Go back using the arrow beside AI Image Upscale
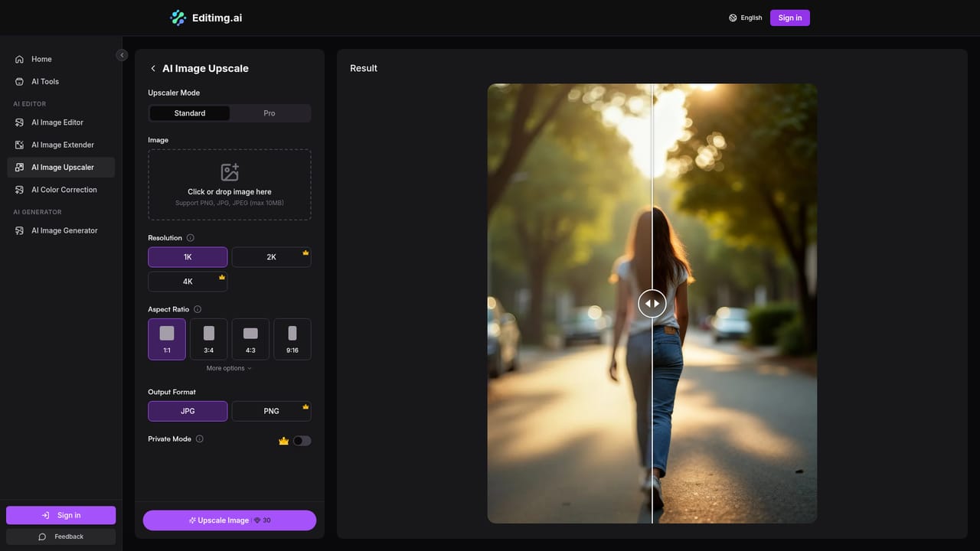 pos(153,68)
